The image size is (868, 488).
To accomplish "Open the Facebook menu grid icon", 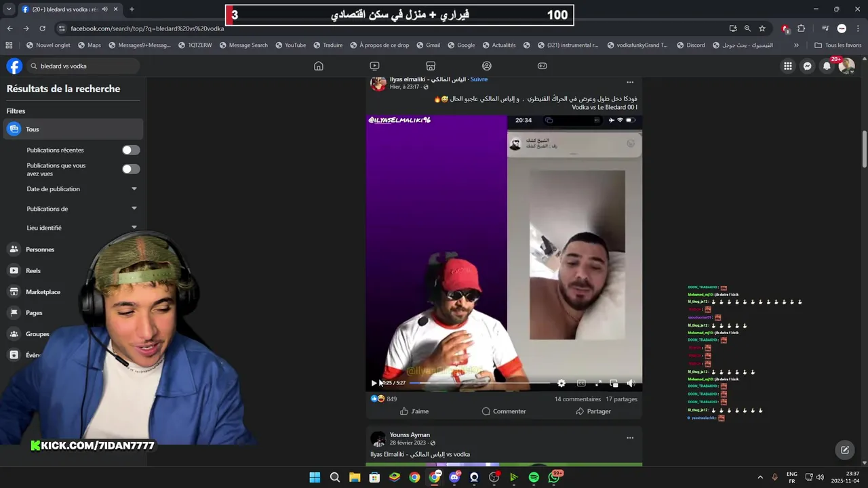I will click(x=788, y=66).
